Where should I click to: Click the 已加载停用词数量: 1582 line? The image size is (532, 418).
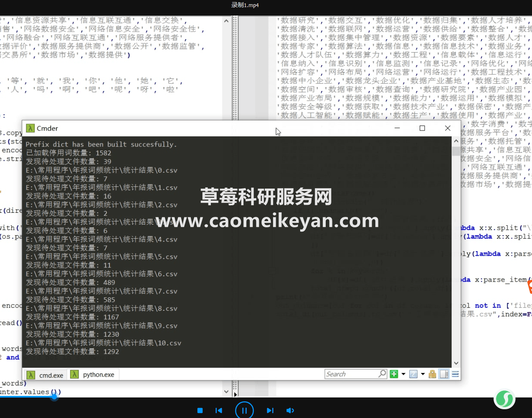pyautogui.click(x=68, y=153)
